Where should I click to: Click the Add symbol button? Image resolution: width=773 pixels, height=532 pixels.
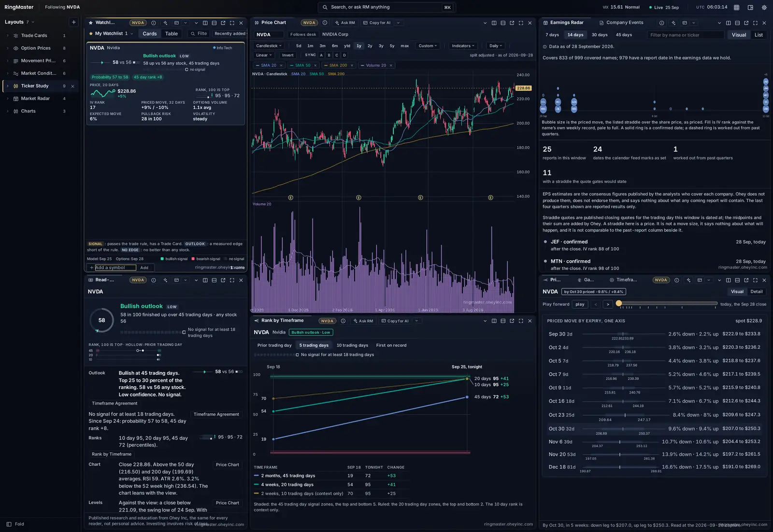coord(144,267)
